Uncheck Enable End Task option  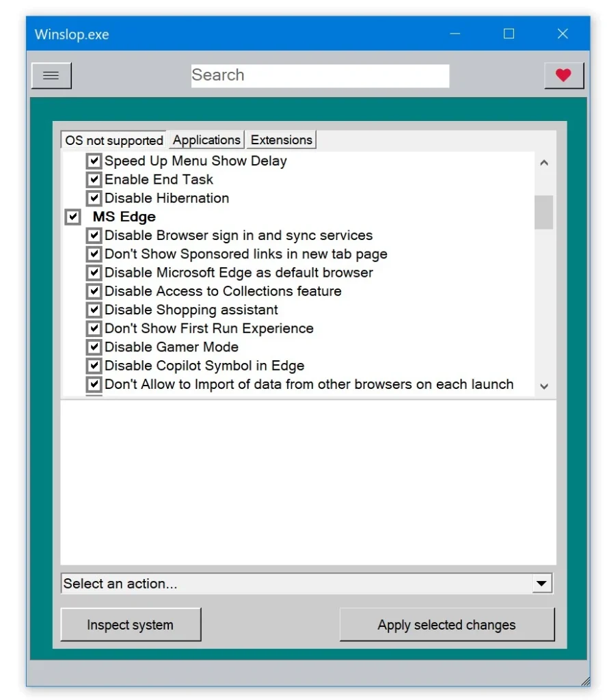click(94, 180)
